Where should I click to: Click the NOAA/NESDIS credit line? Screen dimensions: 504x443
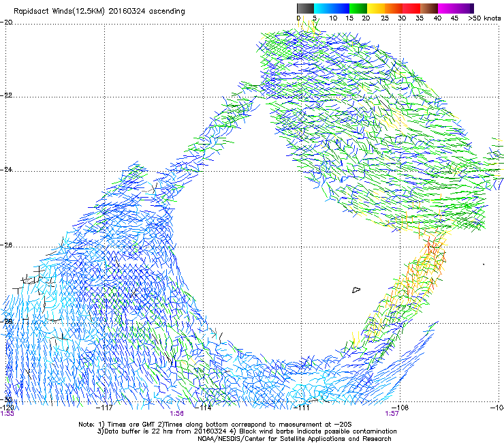pos(294,439)
